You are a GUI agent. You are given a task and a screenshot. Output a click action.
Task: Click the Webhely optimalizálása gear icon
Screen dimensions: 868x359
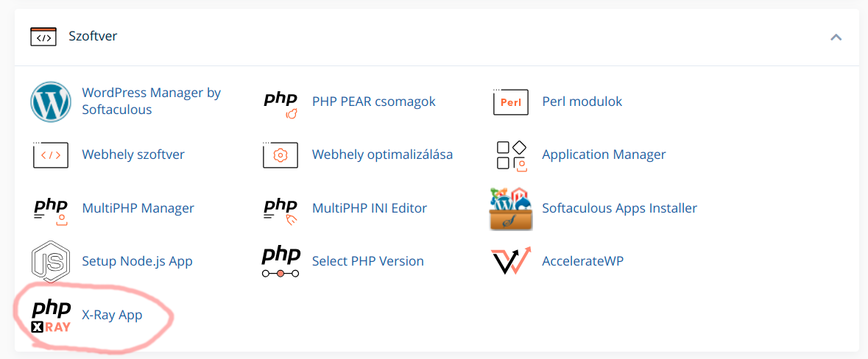(x=280, y=155)
